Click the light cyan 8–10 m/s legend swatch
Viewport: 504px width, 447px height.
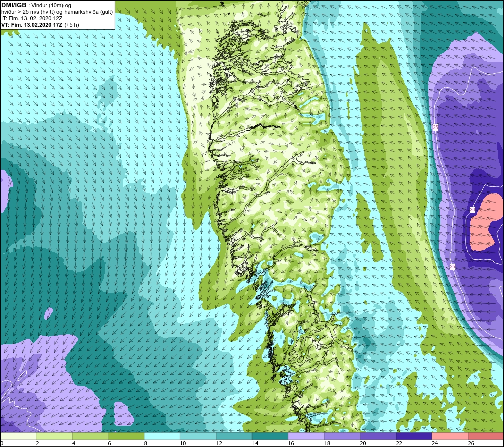coord(162,436)
